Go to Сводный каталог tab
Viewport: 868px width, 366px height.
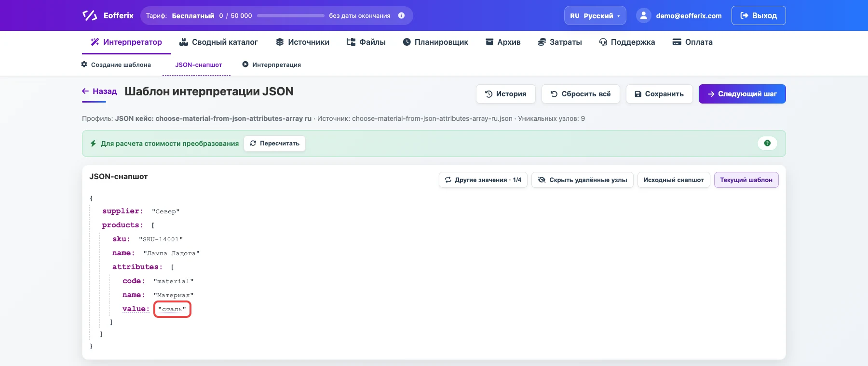click(x=218, y=42)
